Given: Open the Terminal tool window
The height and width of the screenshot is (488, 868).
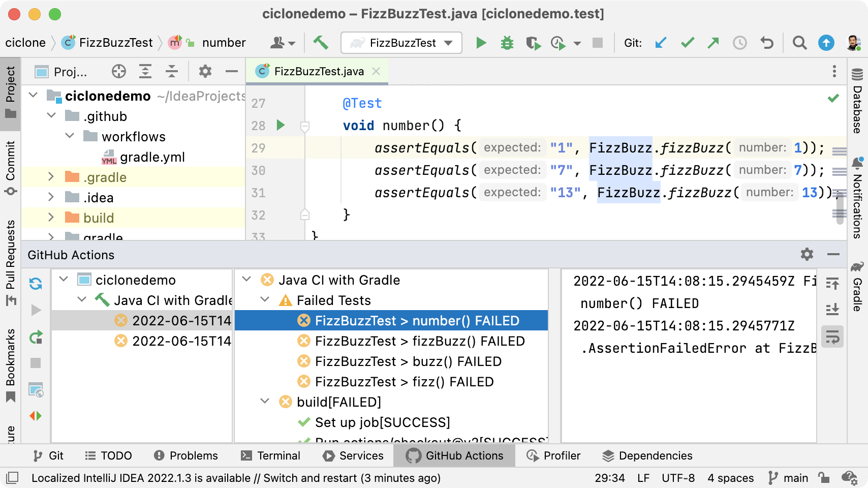Looking at the screenshot, I should coord(270,455).
